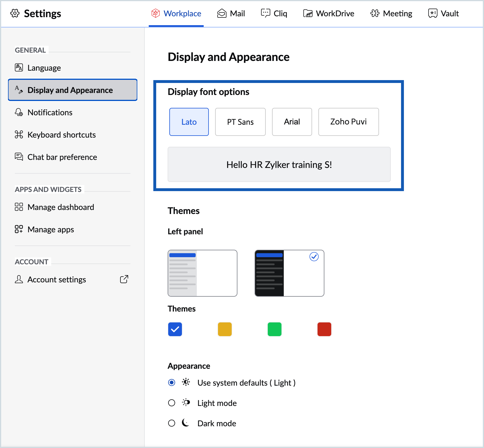The width and height of the screenshot is (484, 448).
Task: Open Notifications settings
Action: [73, 112]
